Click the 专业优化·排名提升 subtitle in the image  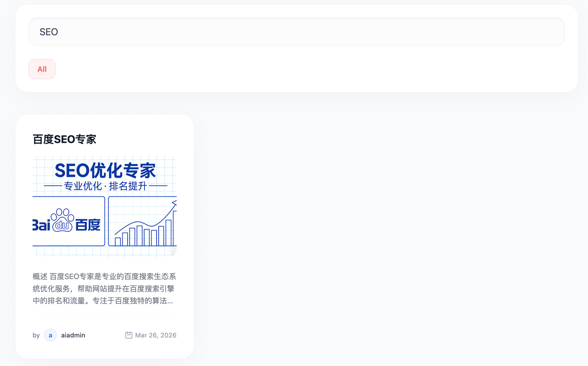pyautogui.click(x=105, y=186)
